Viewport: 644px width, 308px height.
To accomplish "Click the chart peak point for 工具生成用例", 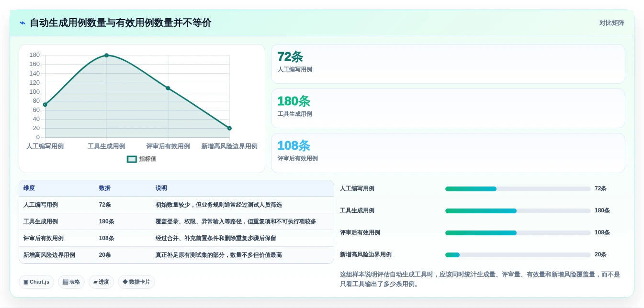I will [106, 55].
